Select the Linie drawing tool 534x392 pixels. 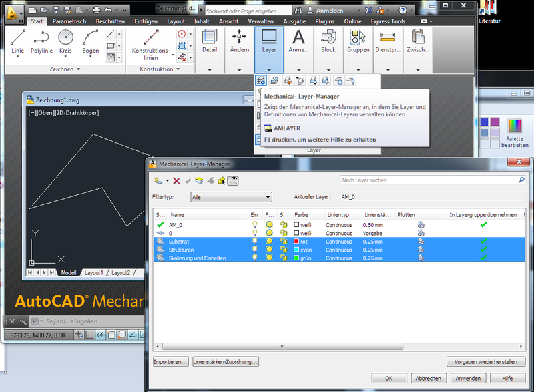click(x=17, y=41)
